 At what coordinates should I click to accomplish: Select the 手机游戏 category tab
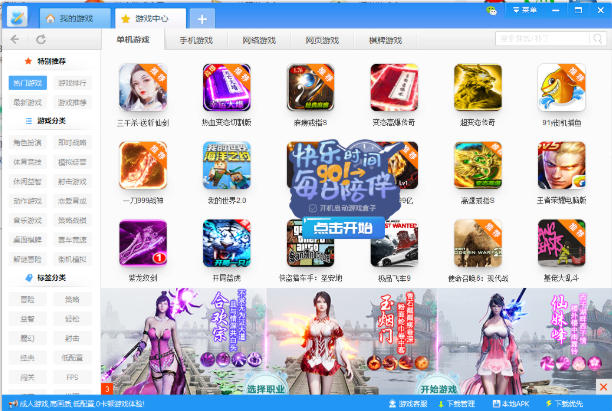point(196,40)
